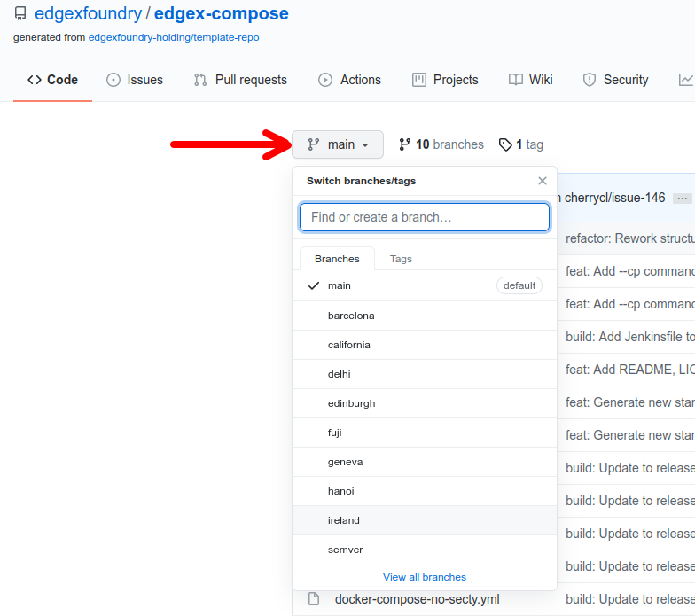This screenshot has height=616, width=695.
Task: Switch to the semver branch
Action: coord(425,550)
